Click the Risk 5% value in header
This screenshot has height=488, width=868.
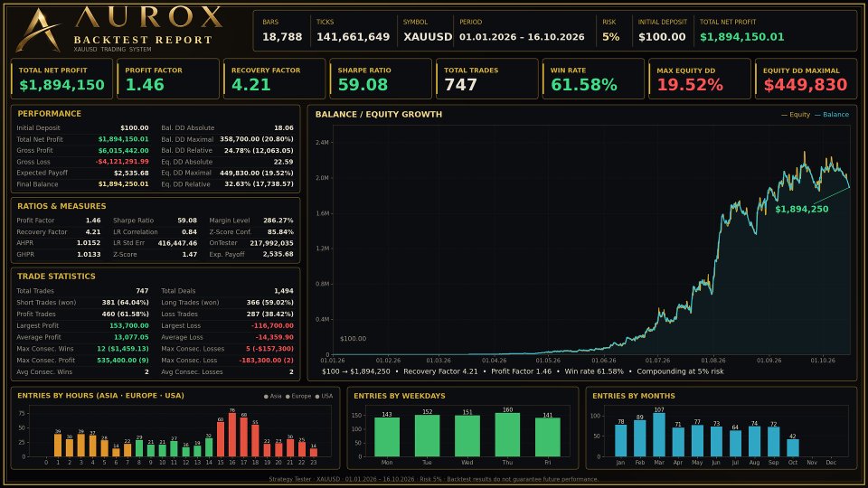611,37
